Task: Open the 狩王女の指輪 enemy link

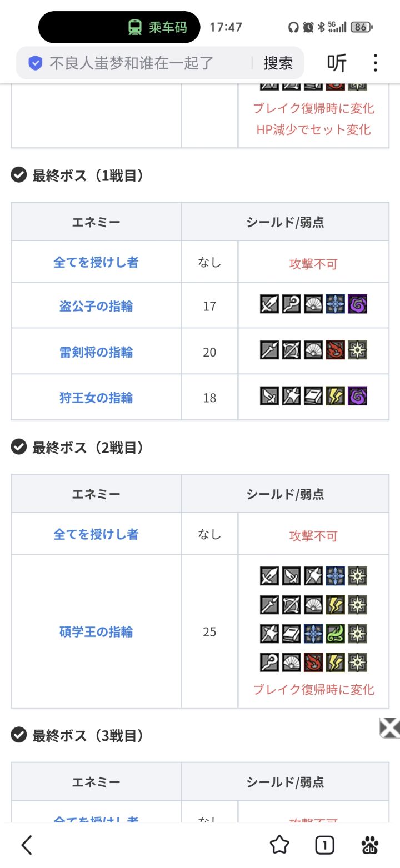Action: coord(96,398)
